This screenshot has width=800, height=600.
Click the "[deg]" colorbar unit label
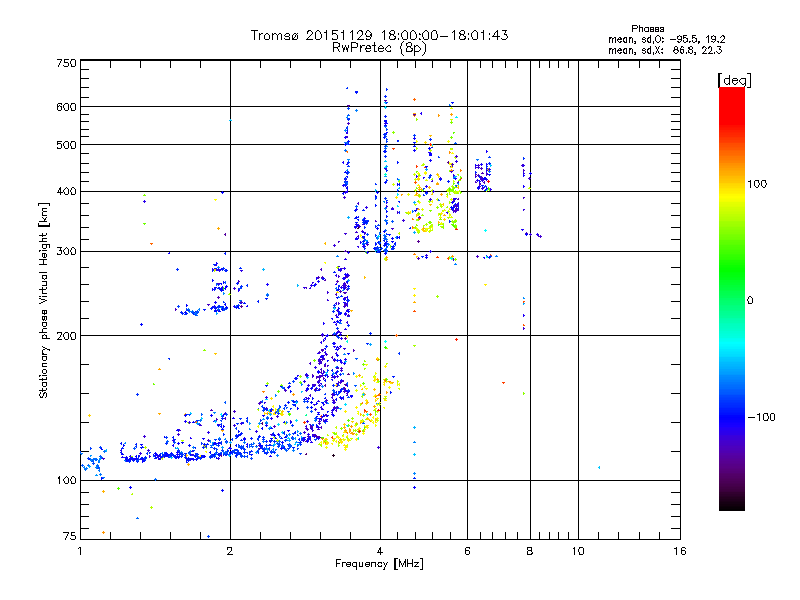734,80
